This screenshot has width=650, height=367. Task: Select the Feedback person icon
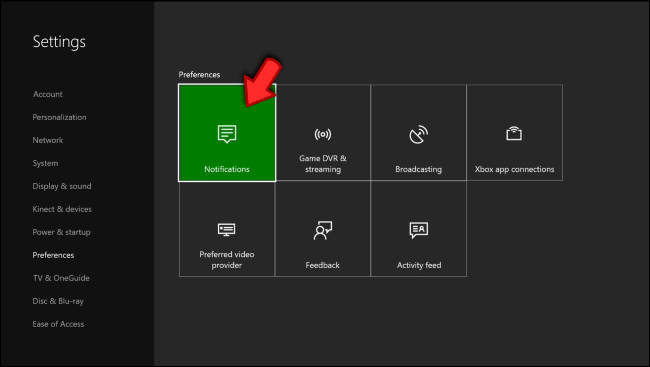pyautogui.click(x=323, y=230)
